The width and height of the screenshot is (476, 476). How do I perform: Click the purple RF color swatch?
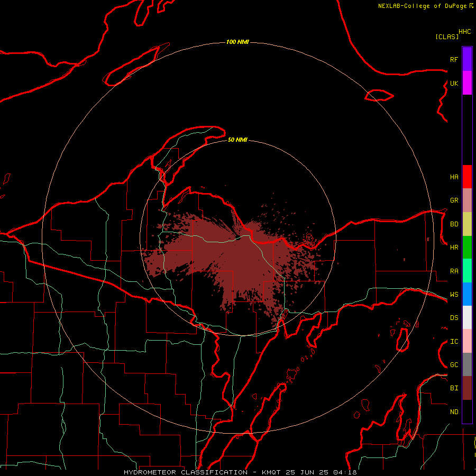(x=467, y=59)
